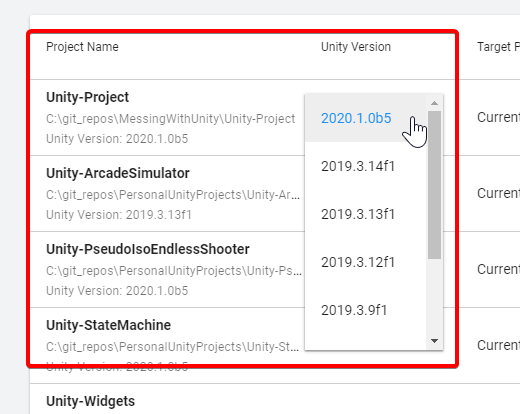Sort by Unity Version column header
Viewport: 520px width, 414px height.
click(x=356, y=47)
